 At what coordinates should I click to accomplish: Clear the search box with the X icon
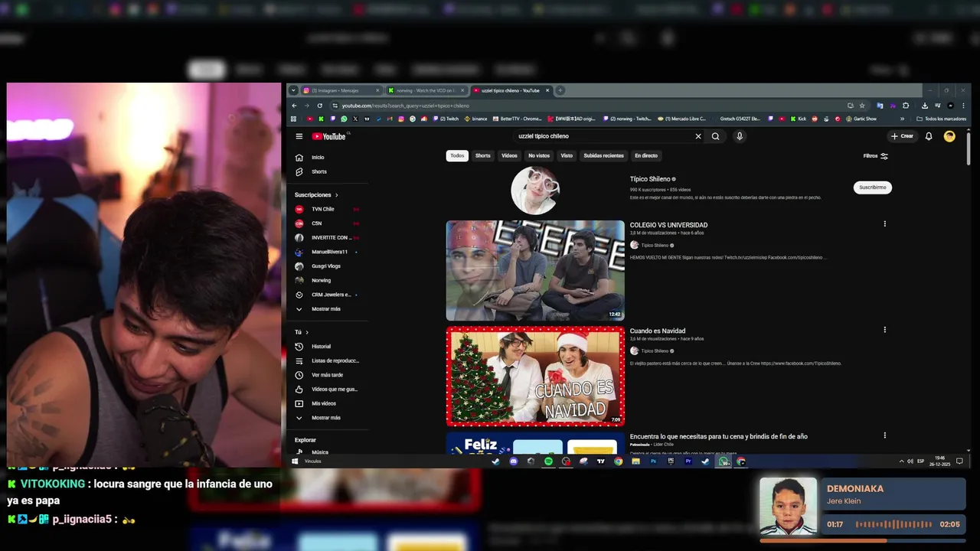[698, 136]
